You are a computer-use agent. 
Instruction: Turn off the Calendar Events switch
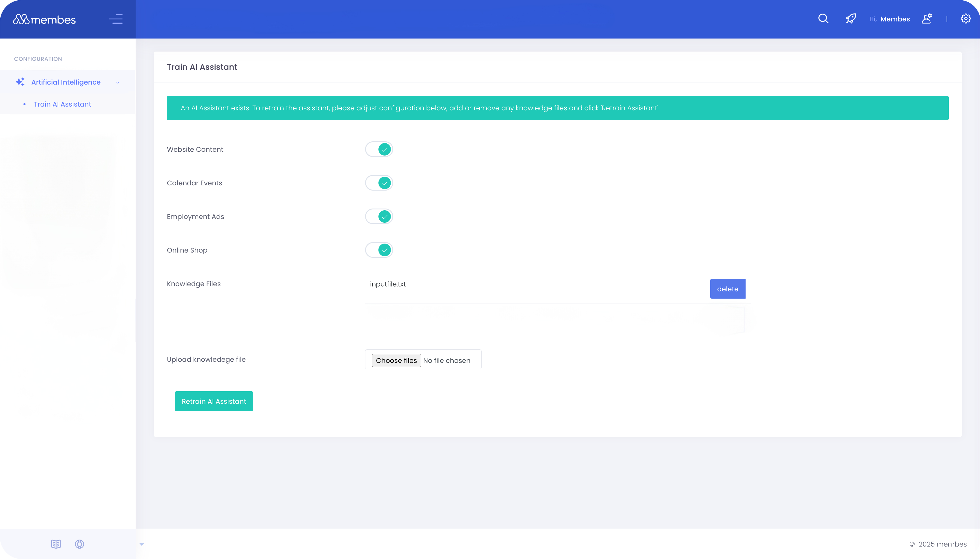point(379,183)
